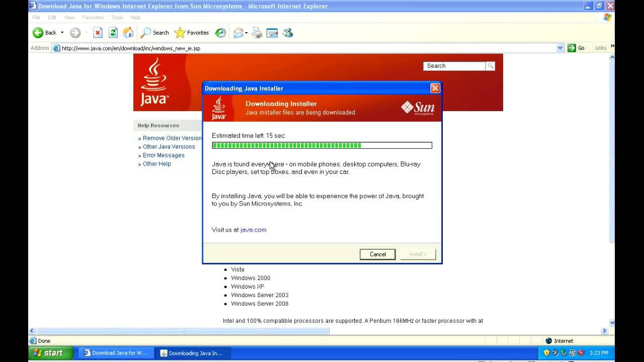Click the Internet zone globe icon

pos(549,341)
